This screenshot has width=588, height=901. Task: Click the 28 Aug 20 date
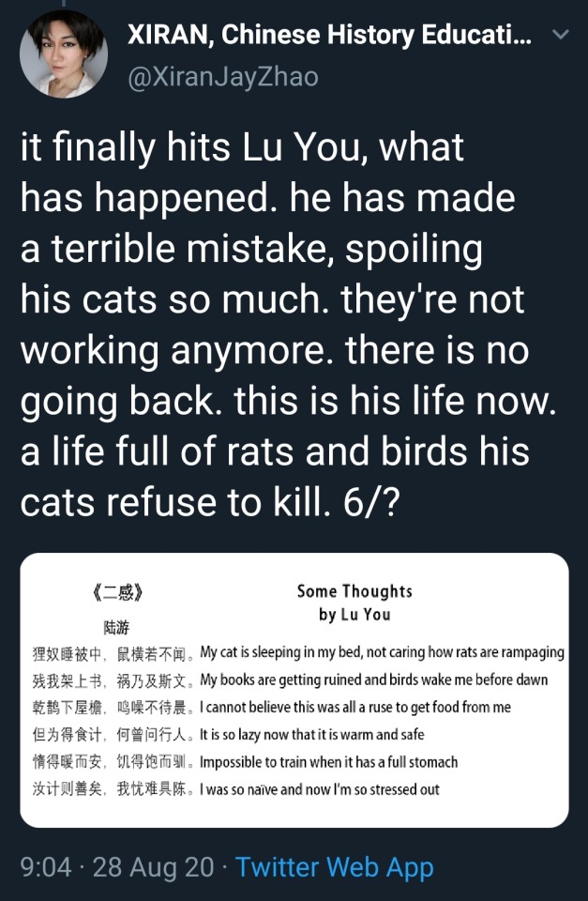154,867
